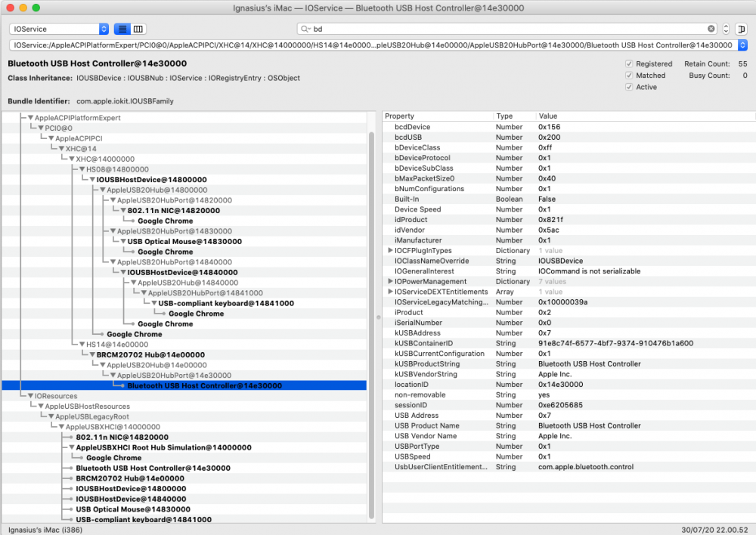This screenshot has width=756, height=535.
Task: Clear the search field text
Action: point(711,29)
